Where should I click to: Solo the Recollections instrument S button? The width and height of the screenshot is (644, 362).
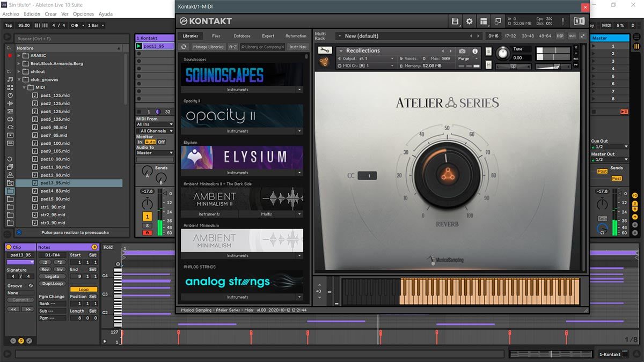[489, 51]
